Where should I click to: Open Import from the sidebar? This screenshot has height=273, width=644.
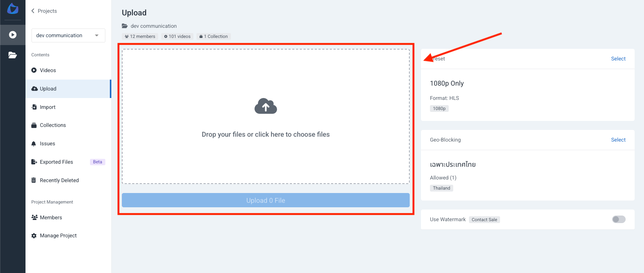pyautogui.click(x=48, y=107)
